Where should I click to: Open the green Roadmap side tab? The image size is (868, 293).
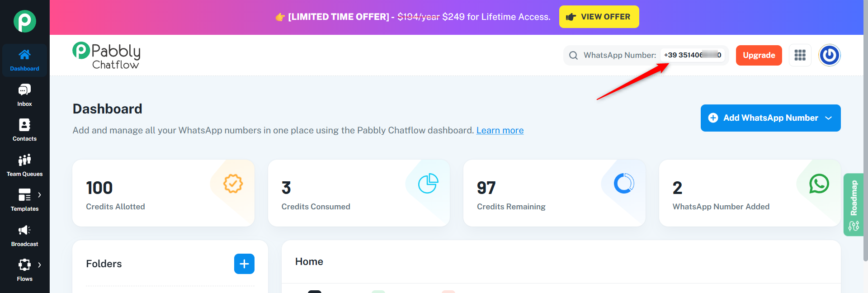pos(854,204)
